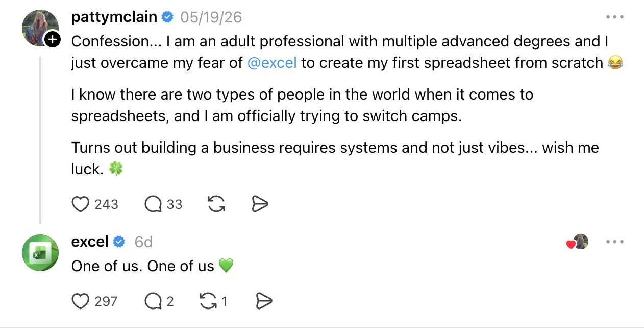Like excel's reply with 297 likes
This screenshot has width=644, height=333.
coord(80,301)
